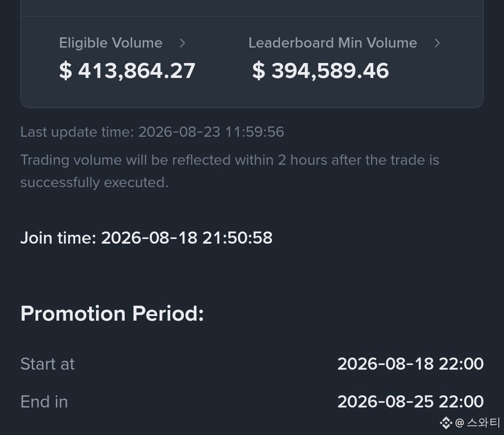
Task: Click the Leaderboard Min Volume label
Action: point(333,43)
